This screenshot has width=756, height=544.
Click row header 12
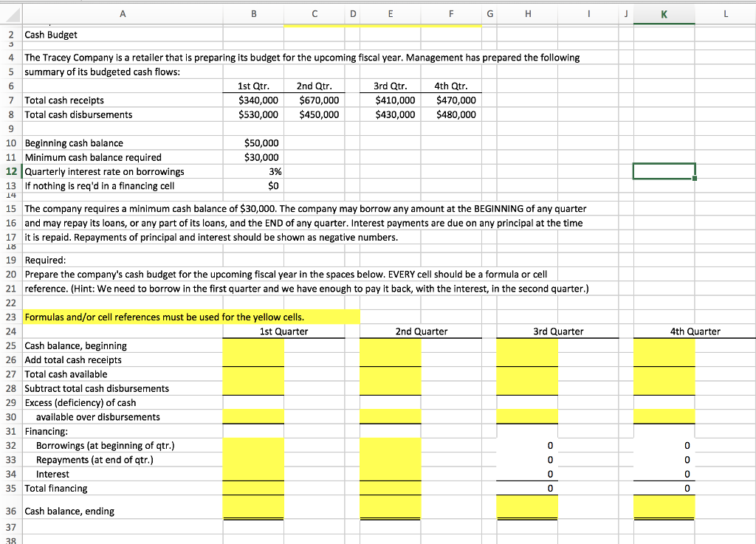[x=10, y=171]
